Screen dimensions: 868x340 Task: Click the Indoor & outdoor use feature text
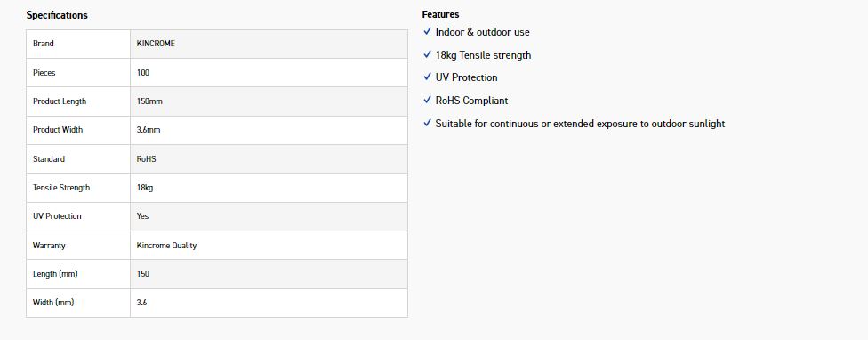coord(482,32)
